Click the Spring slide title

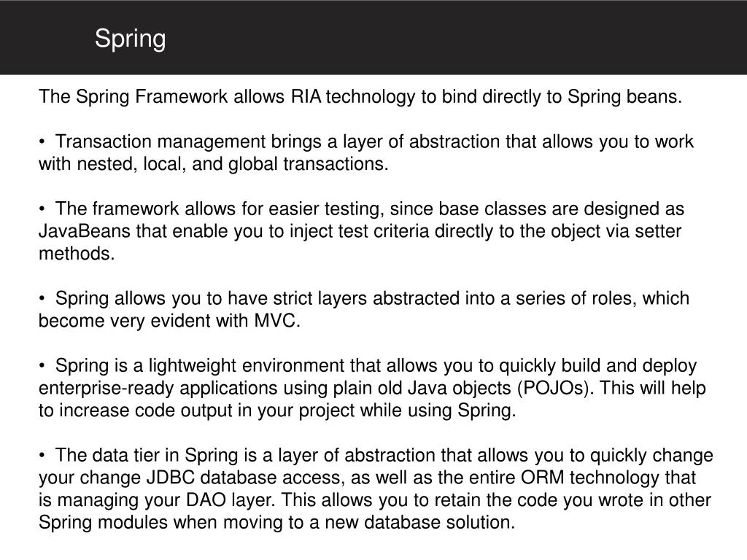130,39
